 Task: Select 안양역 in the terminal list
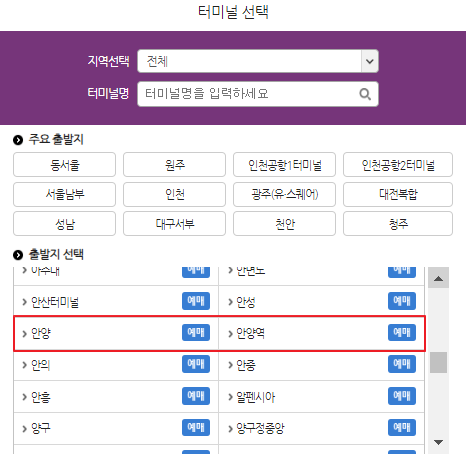pyautogui.click(x=250, y=333)
